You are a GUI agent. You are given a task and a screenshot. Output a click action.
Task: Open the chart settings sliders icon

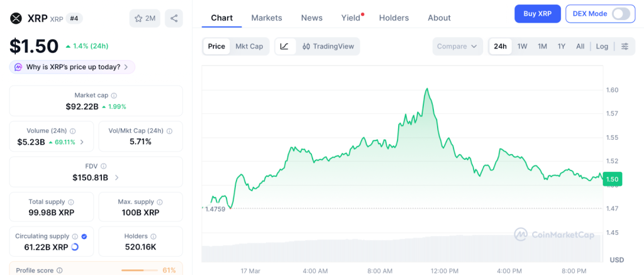pyautogui.click(x=625, y=46)
